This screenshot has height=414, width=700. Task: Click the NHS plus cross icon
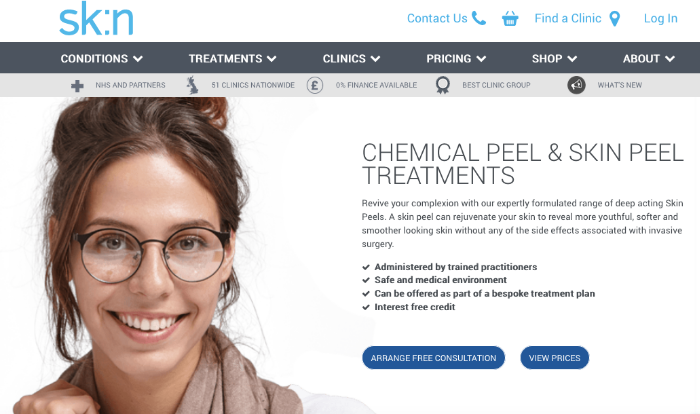[x=77, y=86]
